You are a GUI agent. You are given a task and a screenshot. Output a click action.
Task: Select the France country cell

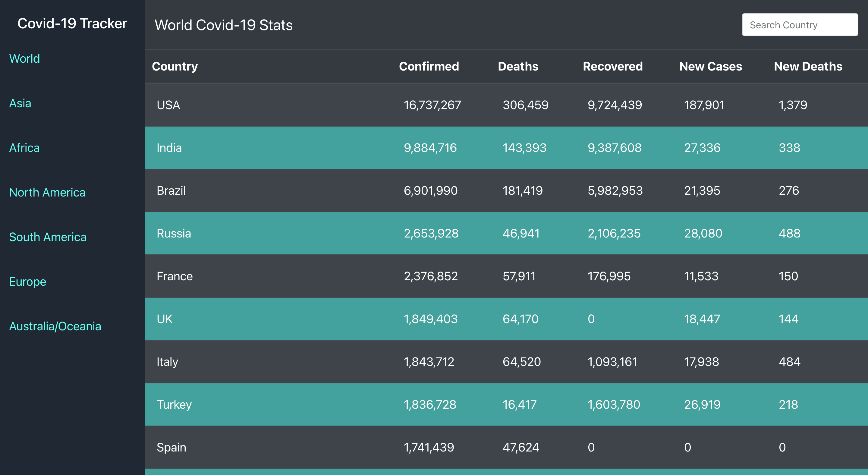coord(175,276)
